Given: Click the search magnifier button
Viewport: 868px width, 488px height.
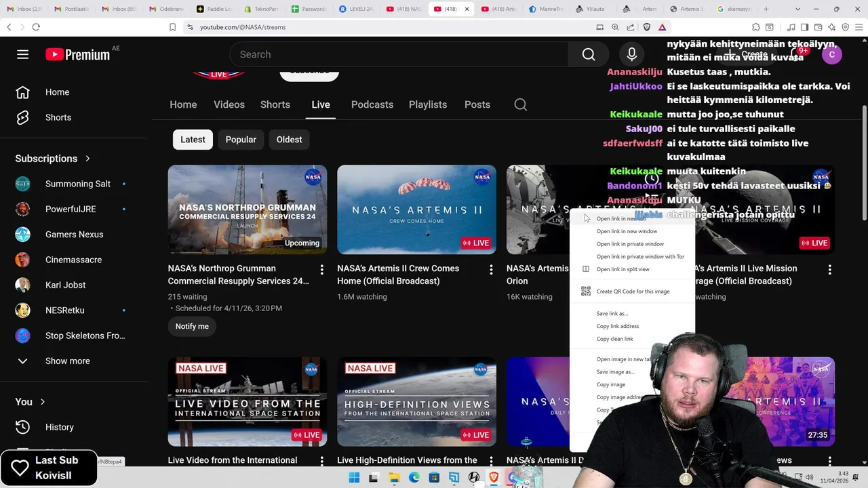Looking at the screenshot, I should click(589, 54).
